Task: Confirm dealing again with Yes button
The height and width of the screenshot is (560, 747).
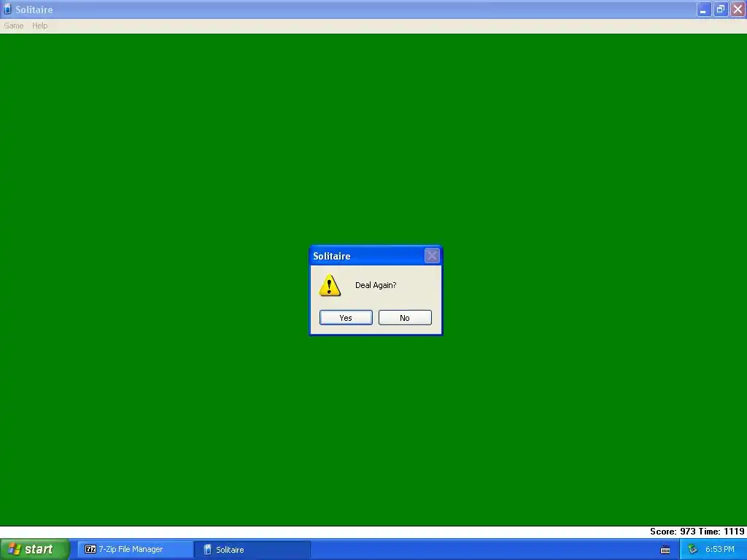Action: pos(346,318)
